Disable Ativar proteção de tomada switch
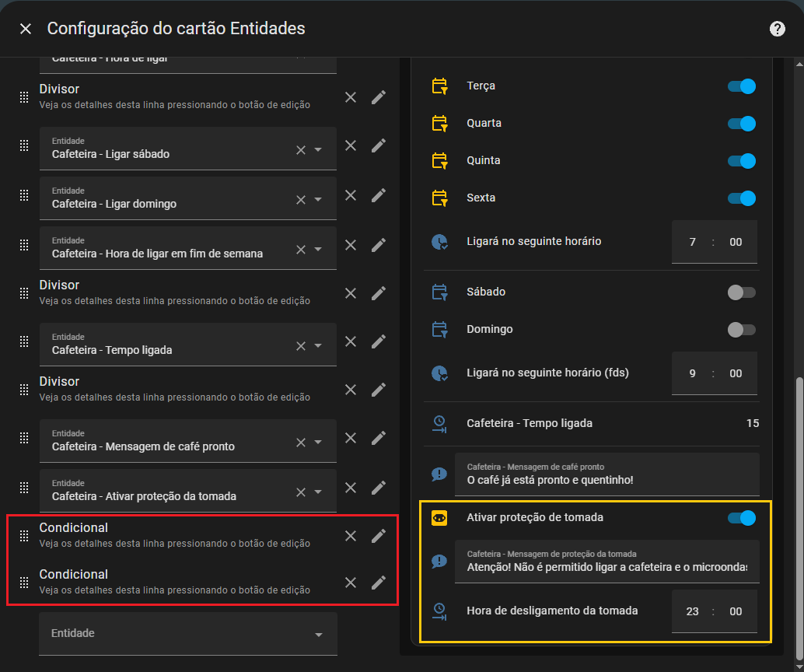804x672 pixels. click(741, 518)
